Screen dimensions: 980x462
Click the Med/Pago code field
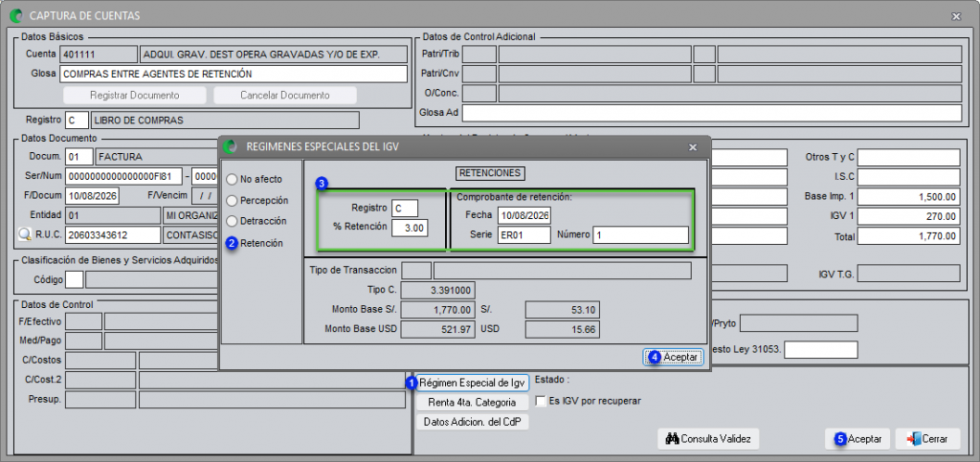pos(84,341)
